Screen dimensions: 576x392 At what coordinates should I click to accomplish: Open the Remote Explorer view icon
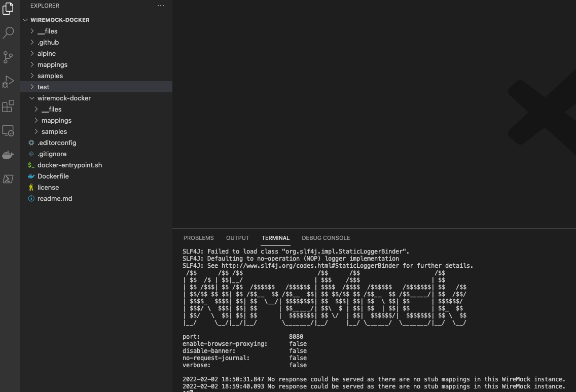point(8,130)
